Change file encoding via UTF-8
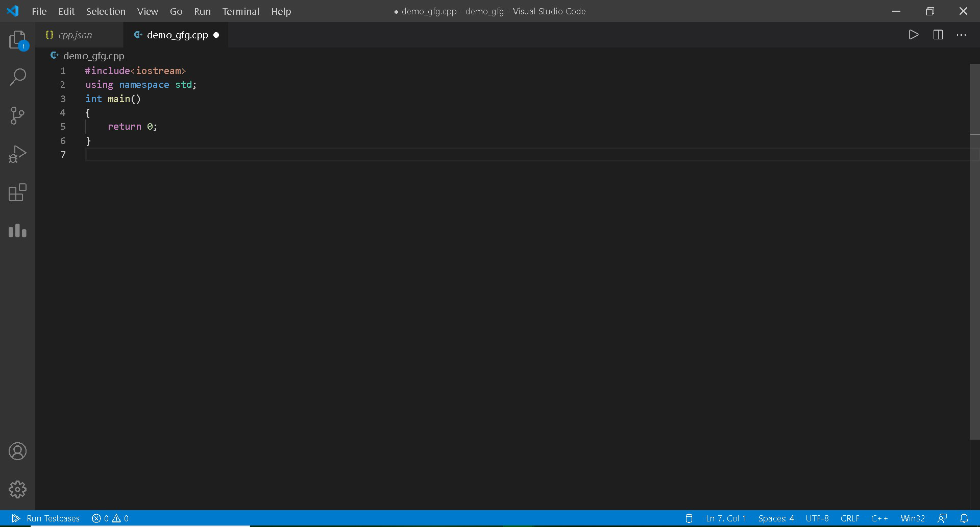The image size is (980, 527). click(x=817, y=518)
